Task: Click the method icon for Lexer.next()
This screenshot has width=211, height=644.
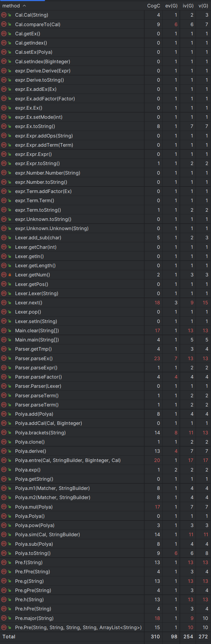Action: [4, 303]
